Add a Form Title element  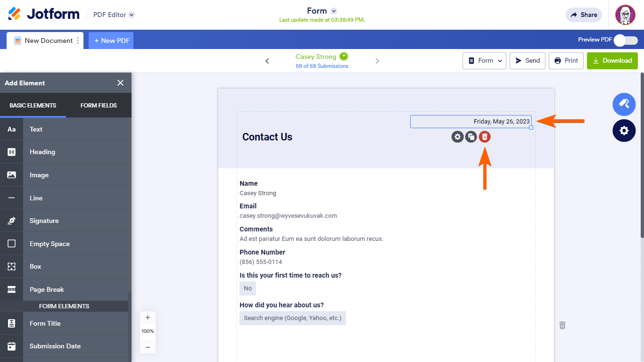(64, 323)
